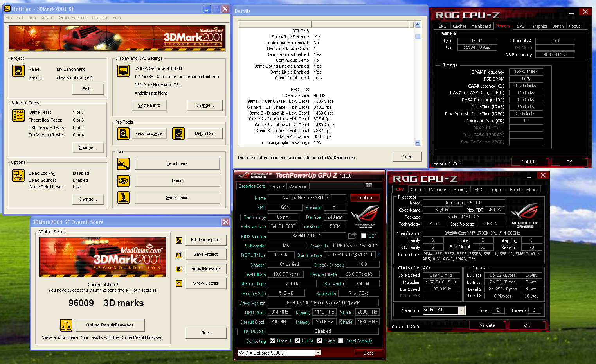
Task: Click the Edit Description icon in Overall Score window
Action: [179, 240]
